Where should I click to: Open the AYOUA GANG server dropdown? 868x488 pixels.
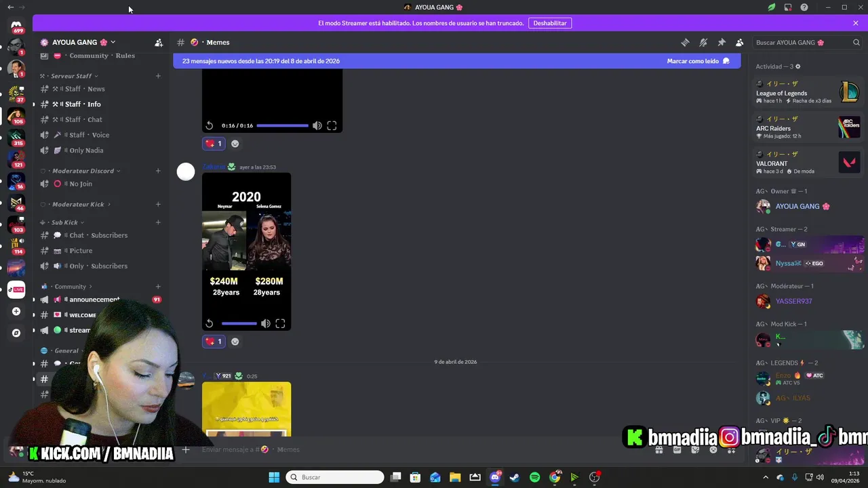click(x=78, y=42)
